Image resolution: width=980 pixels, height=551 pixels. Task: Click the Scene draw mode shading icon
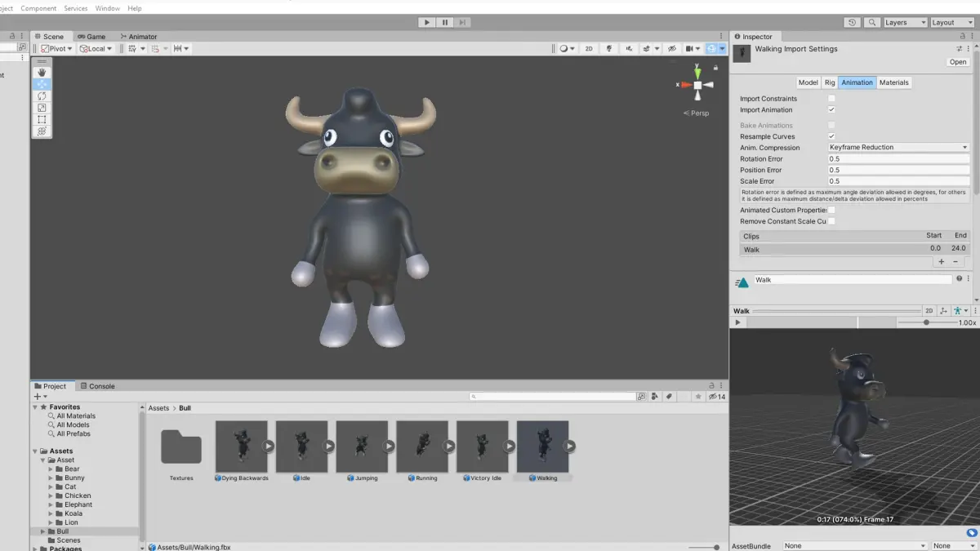(565, 49)
